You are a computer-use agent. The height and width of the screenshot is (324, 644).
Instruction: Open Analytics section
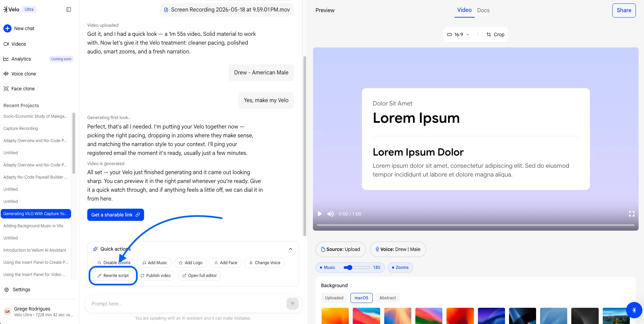(17, 59)
